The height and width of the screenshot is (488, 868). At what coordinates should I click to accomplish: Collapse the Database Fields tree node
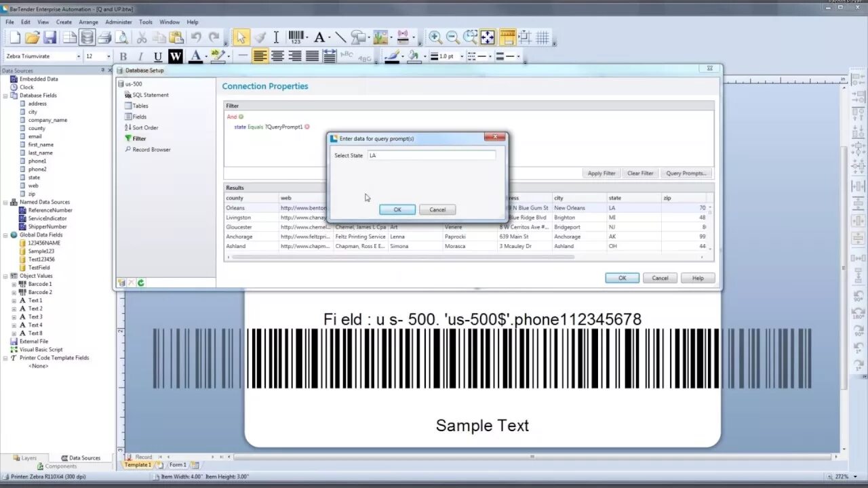pyautogui.click(x=5, y=96)
